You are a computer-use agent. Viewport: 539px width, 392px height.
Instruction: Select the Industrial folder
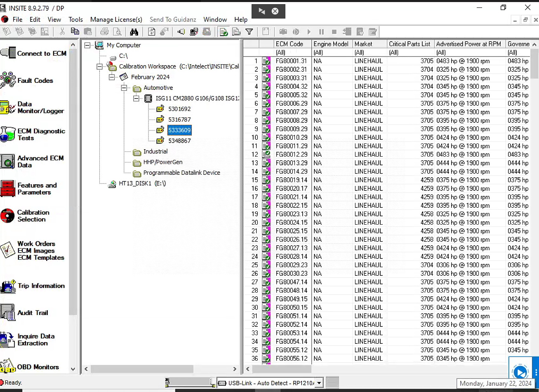coord(155,151)
